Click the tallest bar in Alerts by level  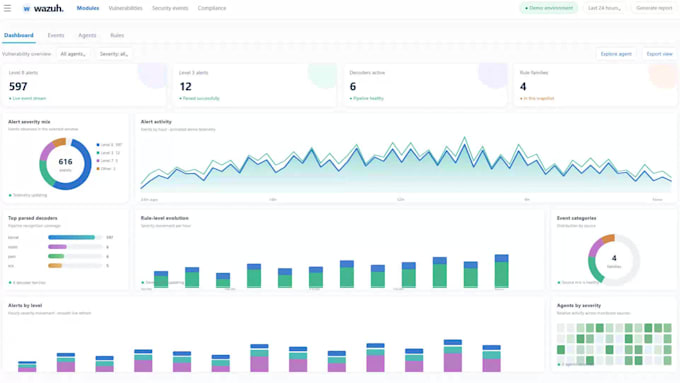(x=453, y=356)
